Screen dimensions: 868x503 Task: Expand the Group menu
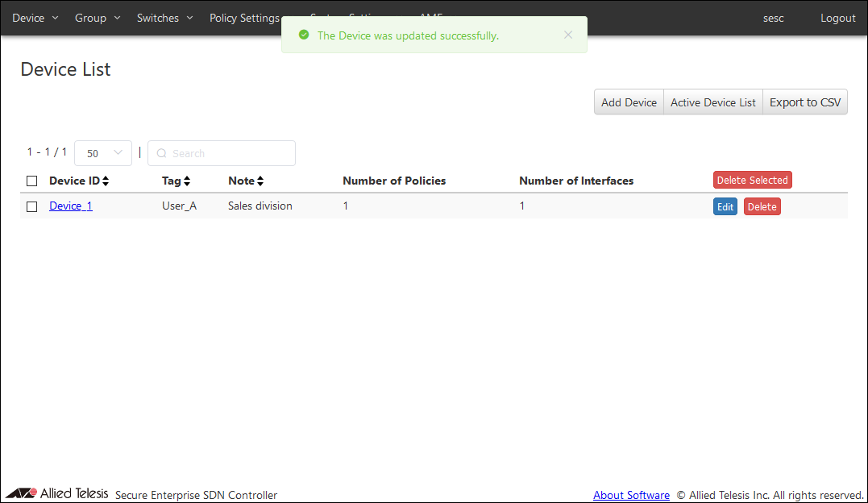click(98, 18)
